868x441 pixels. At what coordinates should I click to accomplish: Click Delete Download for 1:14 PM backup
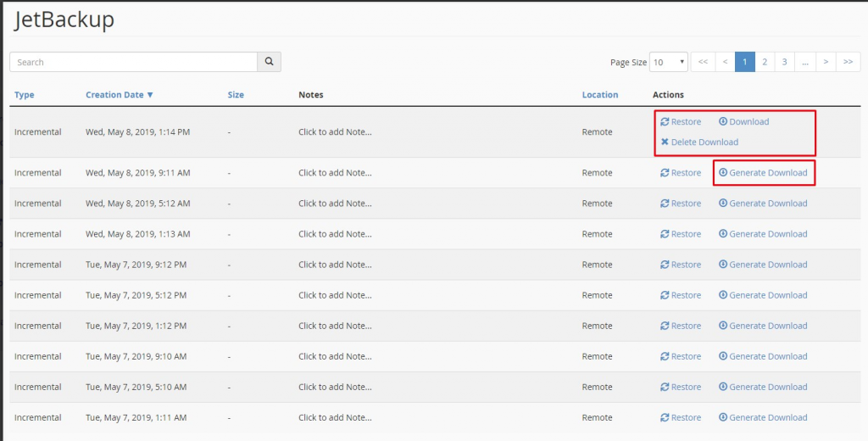699,142
